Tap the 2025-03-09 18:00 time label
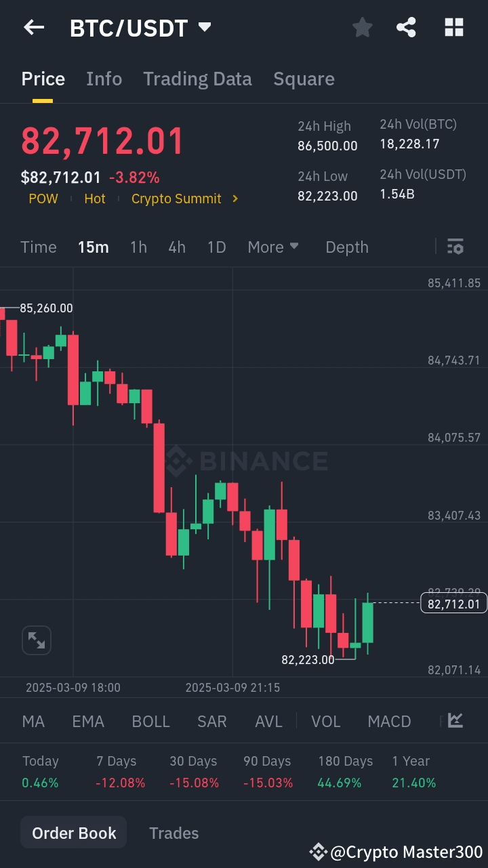The height and width of the screenshot is (868, 488). coord(73,688)
